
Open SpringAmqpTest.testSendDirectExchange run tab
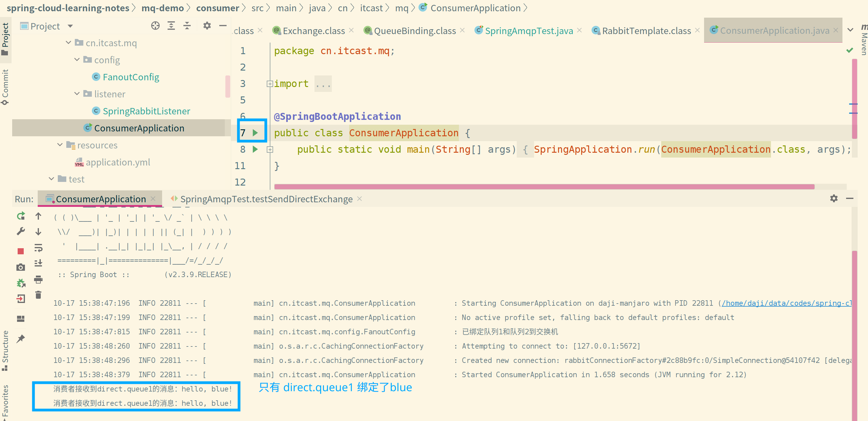click(266, 199)
